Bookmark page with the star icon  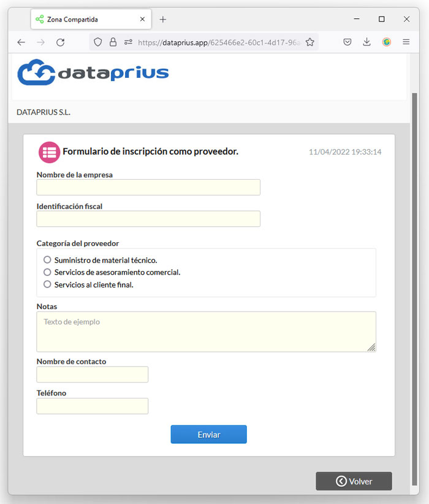click(309, 42)
